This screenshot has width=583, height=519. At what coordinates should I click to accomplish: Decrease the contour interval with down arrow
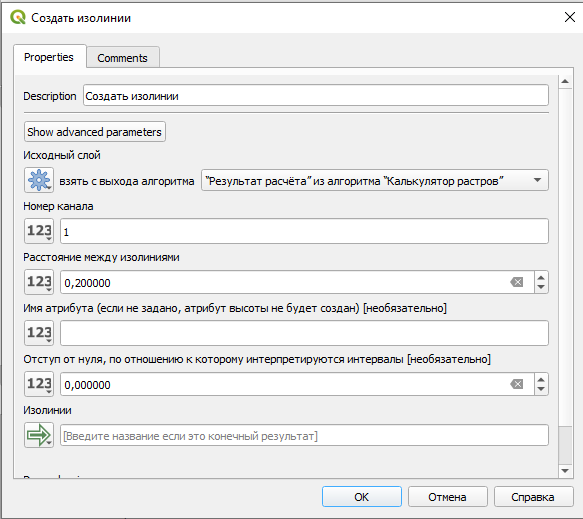(541, 287)
